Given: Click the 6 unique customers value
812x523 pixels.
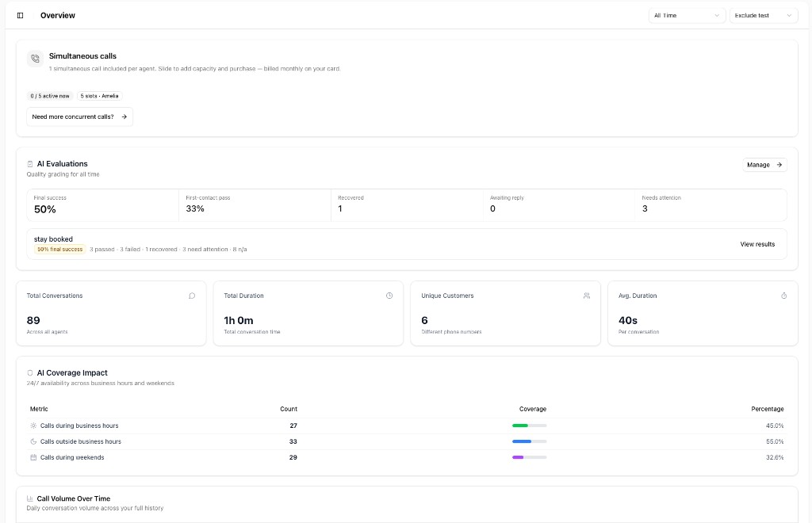Looking at the screenshot, I should click(425, 321).
